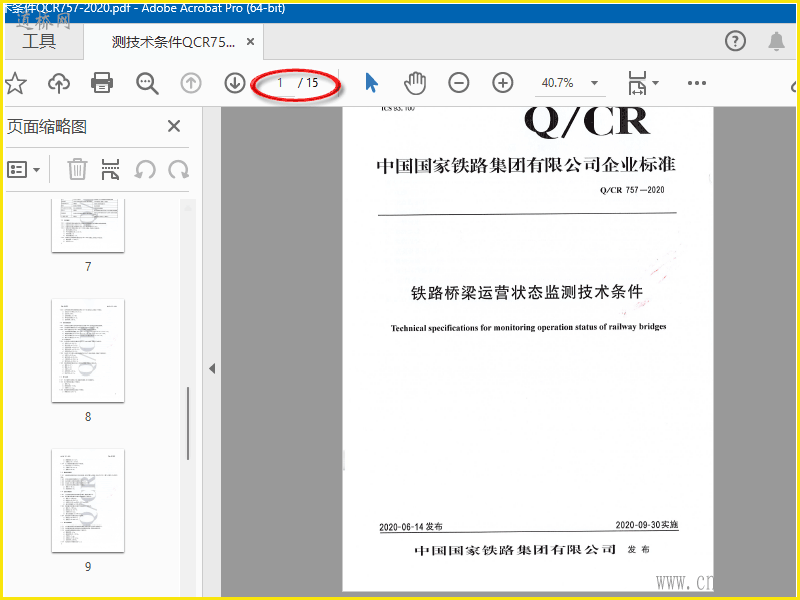Click the fit page scrolling mode icon
The width and height of the screenshot is (800, 600).
637,83
